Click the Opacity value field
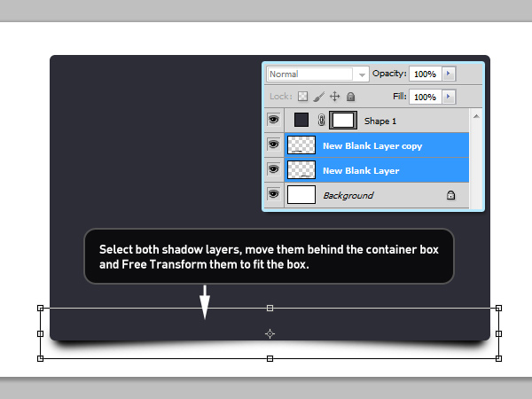Screen dimensions: 532x399 [426, 74]
